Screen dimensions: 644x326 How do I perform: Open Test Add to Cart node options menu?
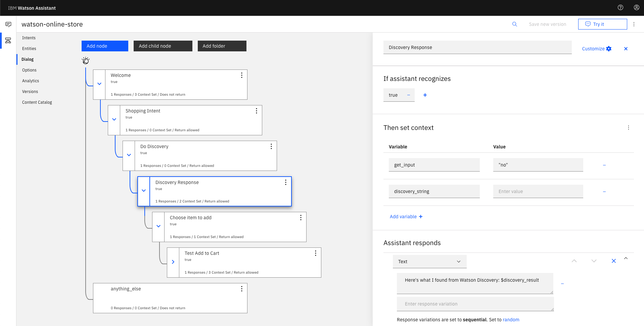(x=316, y=253)
